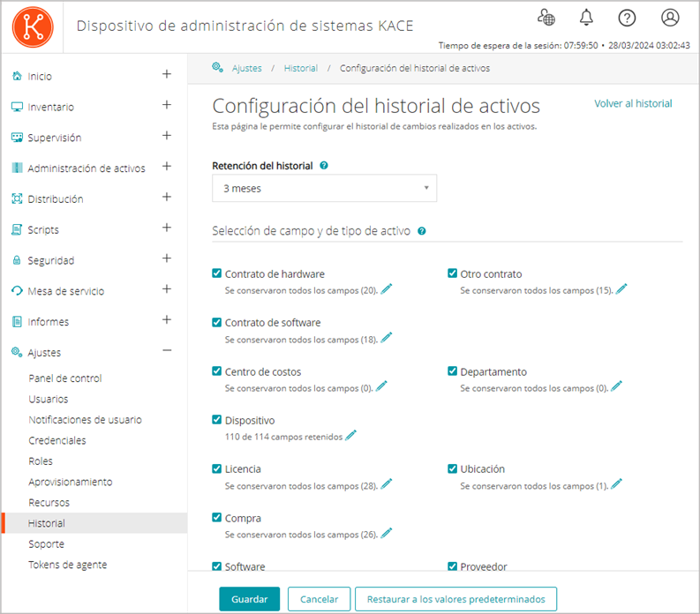Select Historial in sidebar

(x=94, y=523)
